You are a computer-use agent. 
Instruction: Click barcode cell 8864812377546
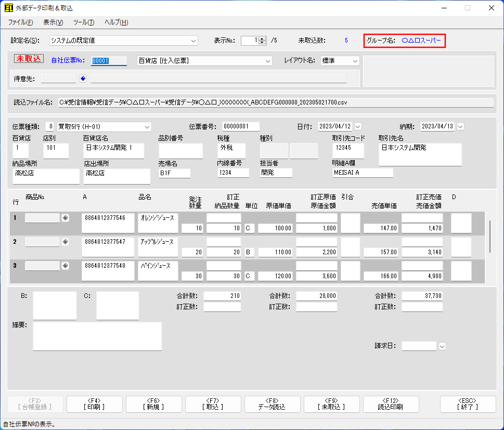tap(108, 223)
